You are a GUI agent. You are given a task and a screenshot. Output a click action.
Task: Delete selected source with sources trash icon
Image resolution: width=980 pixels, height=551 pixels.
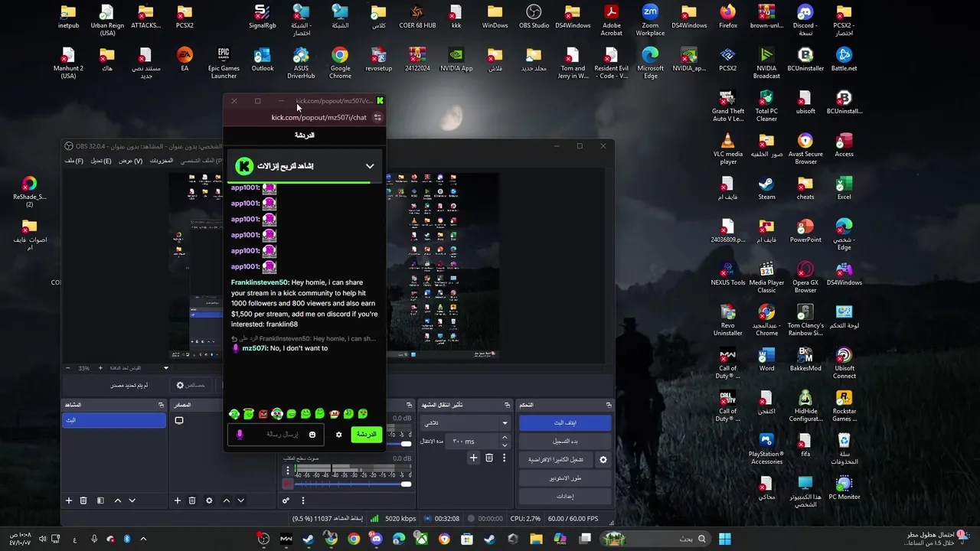coord(192,500)
